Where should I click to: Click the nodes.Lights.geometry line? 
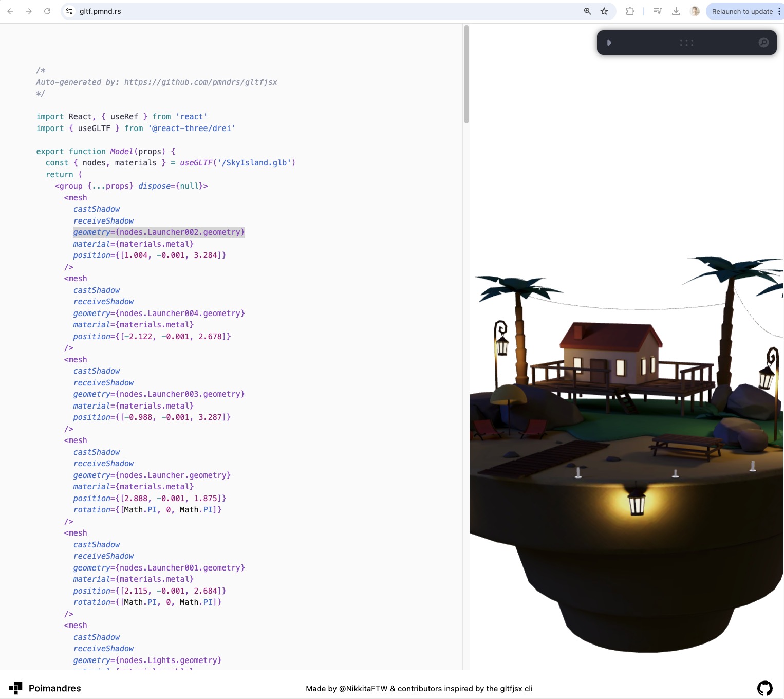pos(147,660)
